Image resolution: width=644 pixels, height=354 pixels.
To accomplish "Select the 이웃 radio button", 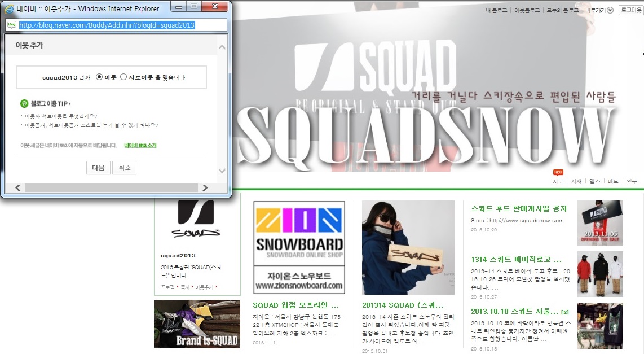I will pyautogui.click(x=99, y=77).
